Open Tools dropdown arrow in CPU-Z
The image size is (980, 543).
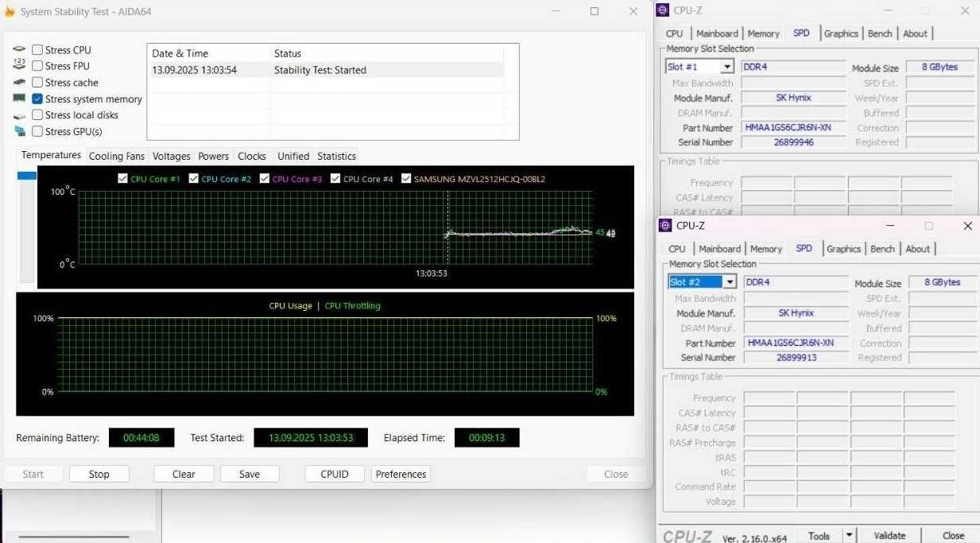click(849, 535)
